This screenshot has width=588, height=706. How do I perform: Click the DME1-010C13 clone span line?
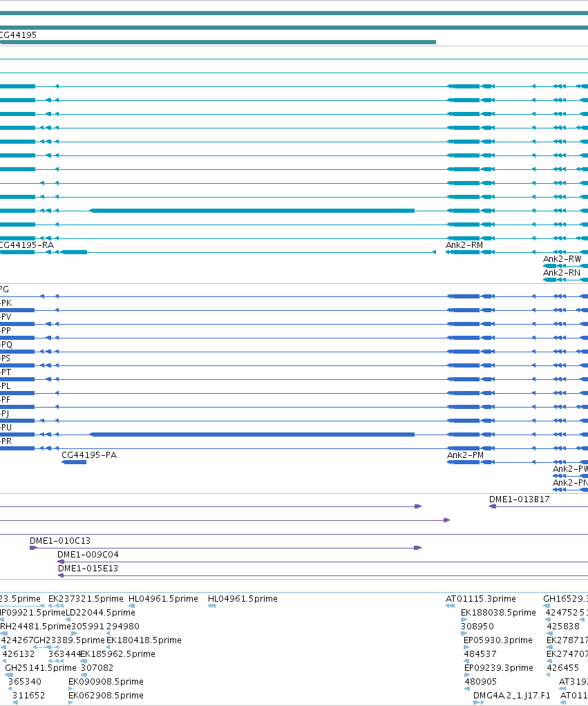[x=225, y=548]
